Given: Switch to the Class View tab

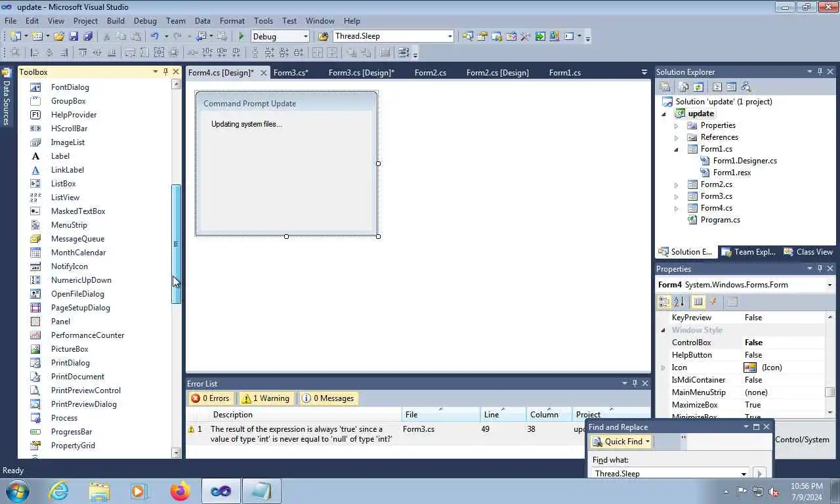Looking at the screenshot, I should (808, 252).
